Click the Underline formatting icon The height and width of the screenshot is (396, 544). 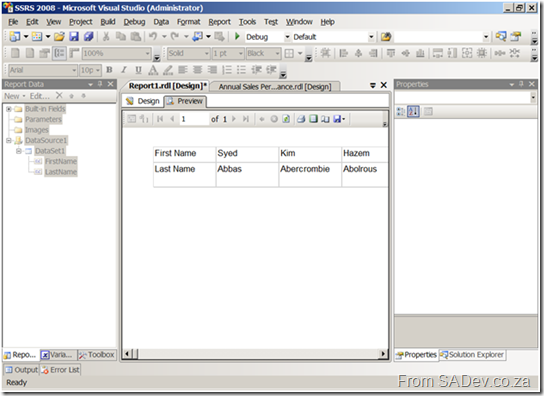[x=138, y=70]
